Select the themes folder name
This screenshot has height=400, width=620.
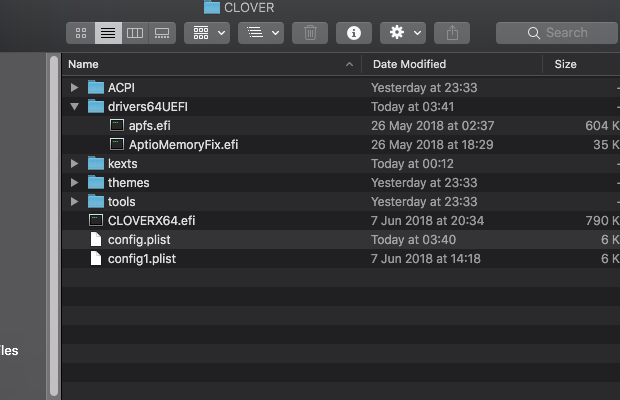pos(129,183)
